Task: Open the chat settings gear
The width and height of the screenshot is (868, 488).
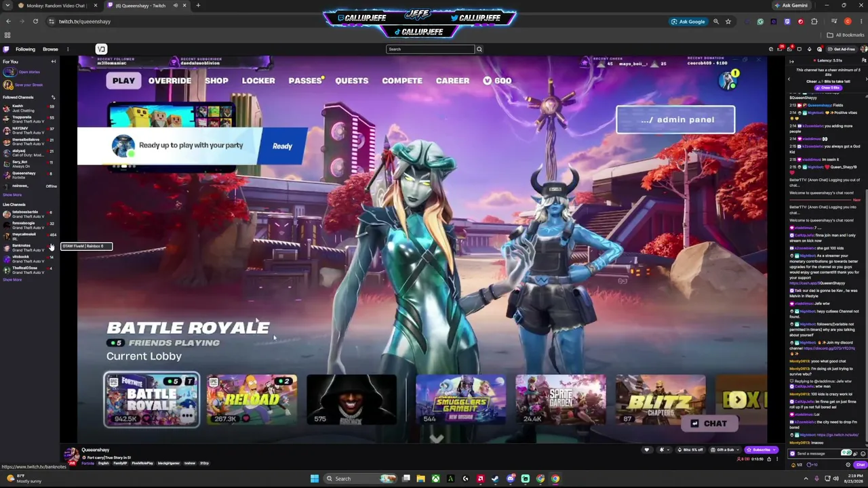Action: (848, 465)
